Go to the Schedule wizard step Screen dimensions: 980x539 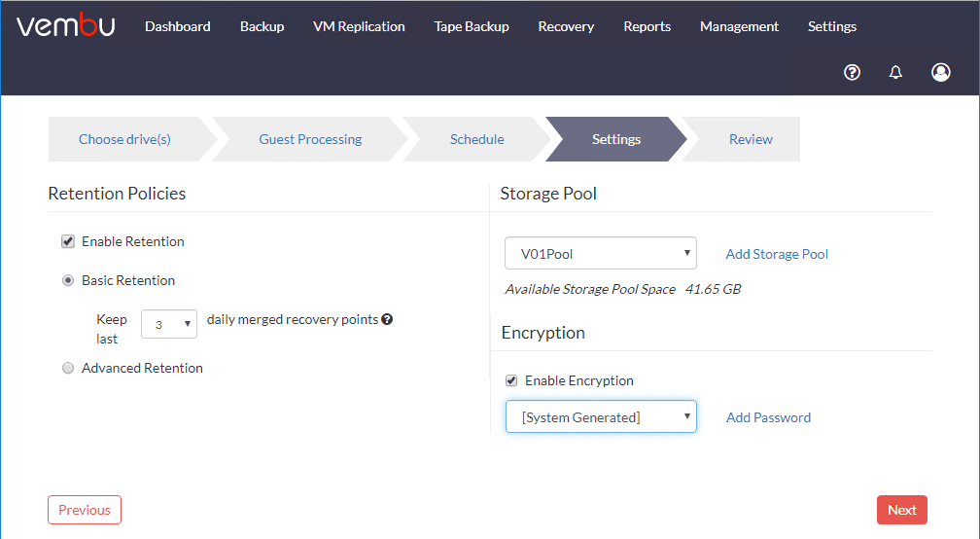(x=476, y=139)
